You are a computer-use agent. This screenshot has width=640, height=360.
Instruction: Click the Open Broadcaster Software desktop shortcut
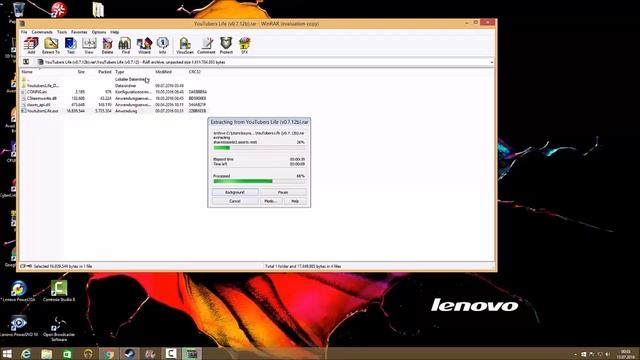(x=59, y=329)
